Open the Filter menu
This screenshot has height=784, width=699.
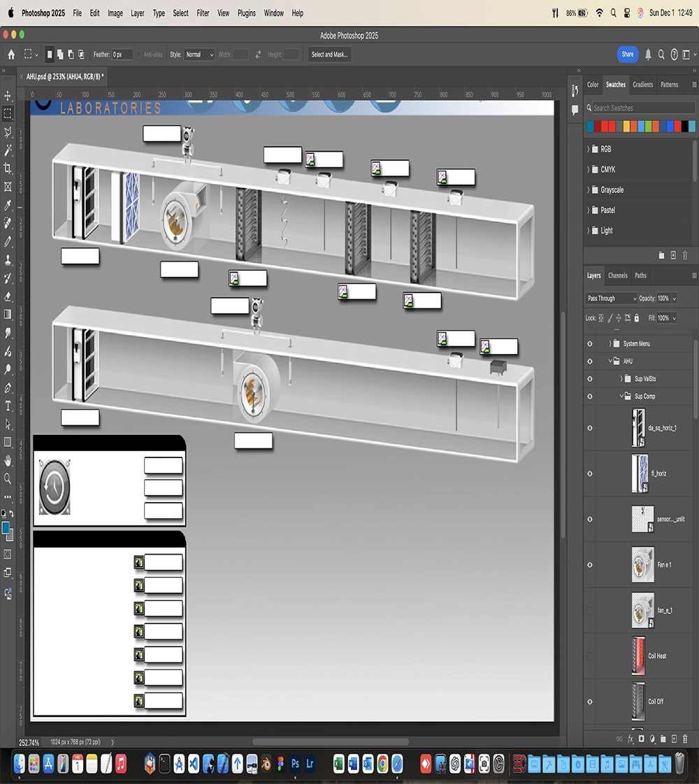(203, 13)
